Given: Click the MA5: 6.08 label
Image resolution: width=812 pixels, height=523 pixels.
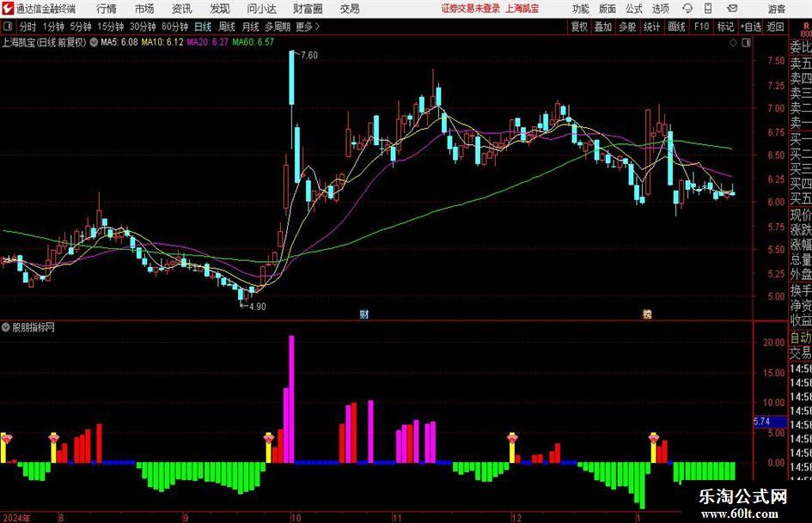Looking at the screenshot, I should click(119, 42).
